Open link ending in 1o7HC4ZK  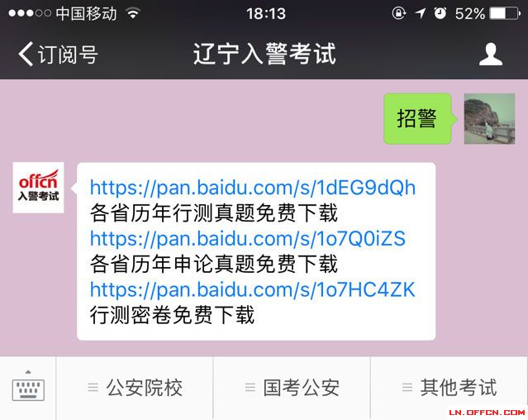(x=253, y=289)
